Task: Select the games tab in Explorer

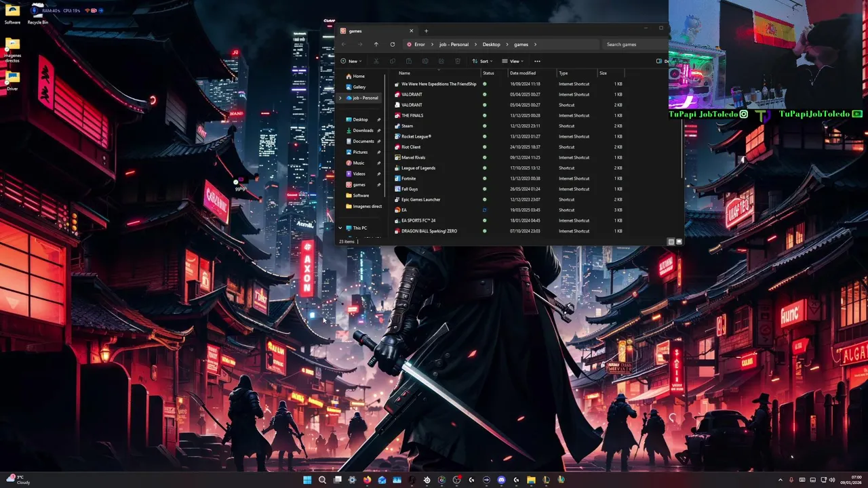Action: 376,30
